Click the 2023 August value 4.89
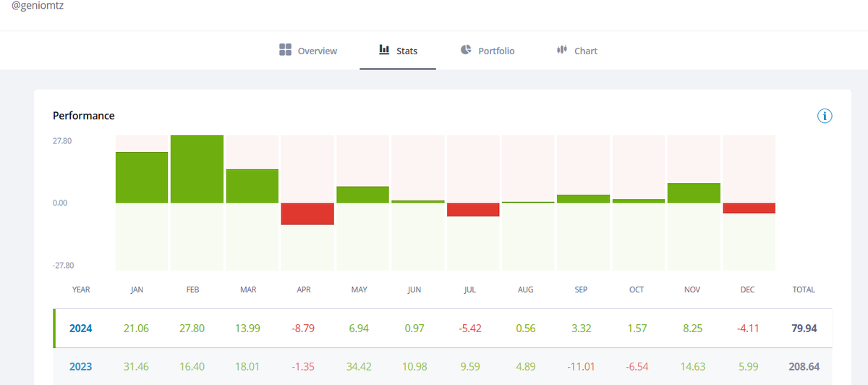 [x=526, y=366]
